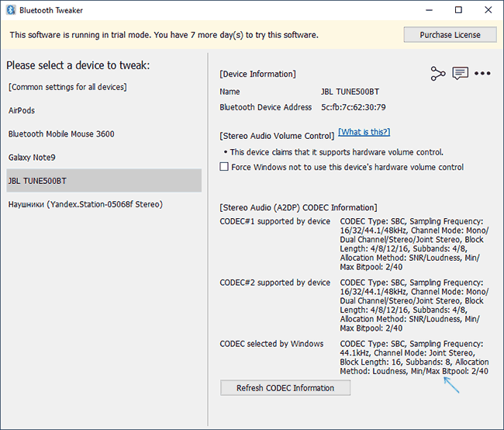
Task: Select Bluetooth Mobile Mouse 3600 device
Action: (61, 134)
